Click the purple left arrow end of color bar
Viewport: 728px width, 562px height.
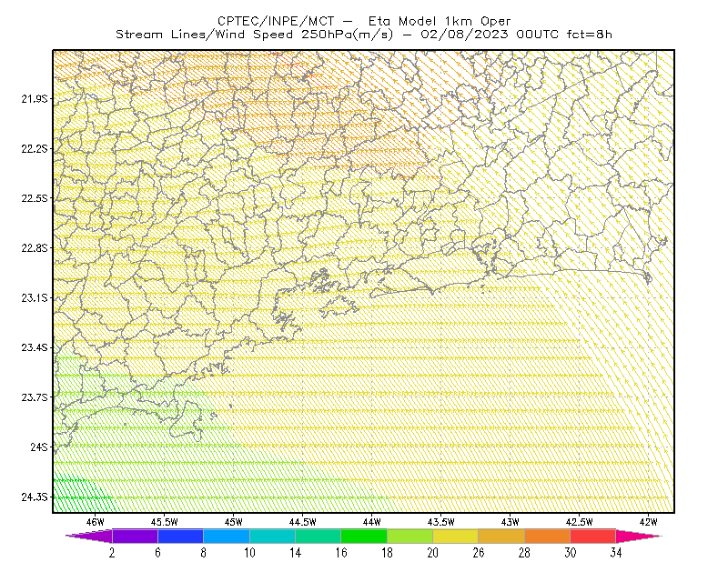pyautogui.click(x=89, y=536)
